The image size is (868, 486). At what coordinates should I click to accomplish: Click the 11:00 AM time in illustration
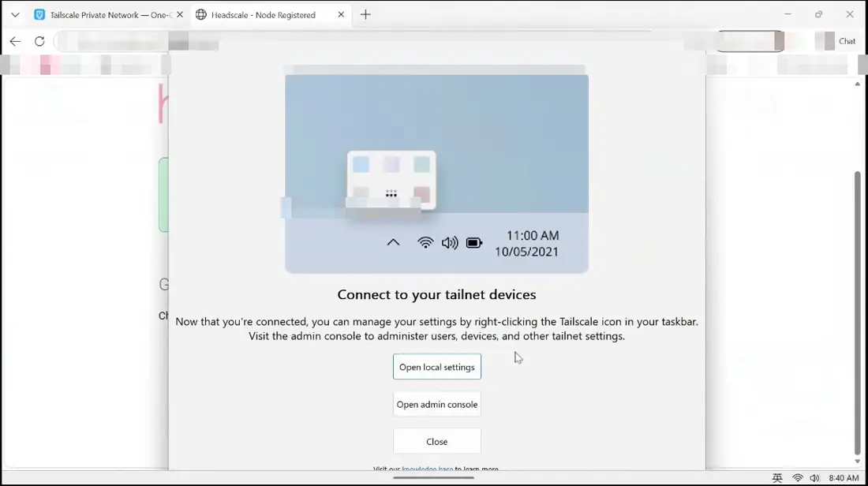pos(533,236)
